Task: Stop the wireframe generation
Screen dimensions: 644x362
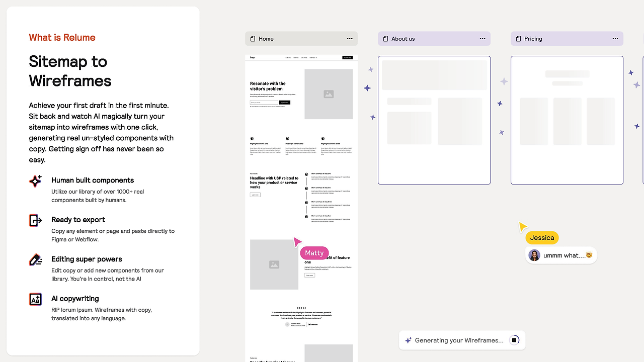Action: (x=514, y=340)
